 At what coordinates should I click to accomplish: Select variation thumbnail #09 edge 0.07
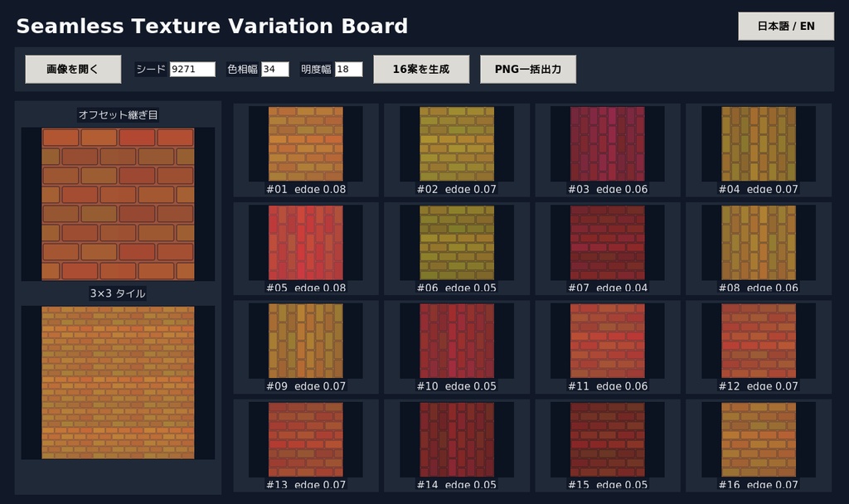[x=305, y=341]
